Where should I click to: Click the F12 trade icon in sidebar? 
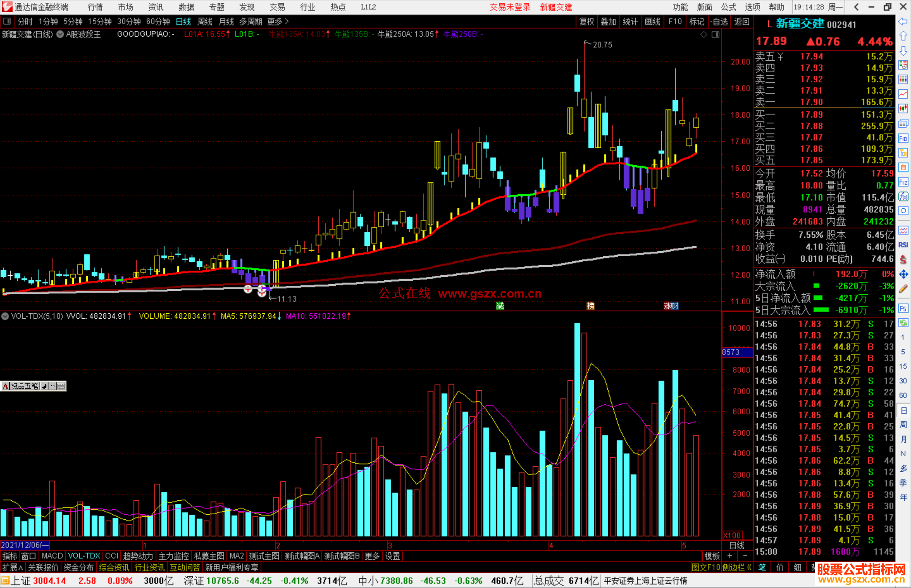point(903,182)
